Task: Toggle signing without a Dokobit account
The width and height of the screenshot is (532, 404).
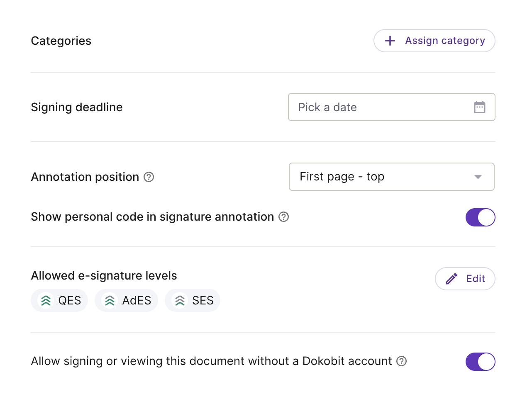Action: pos(480,362)
